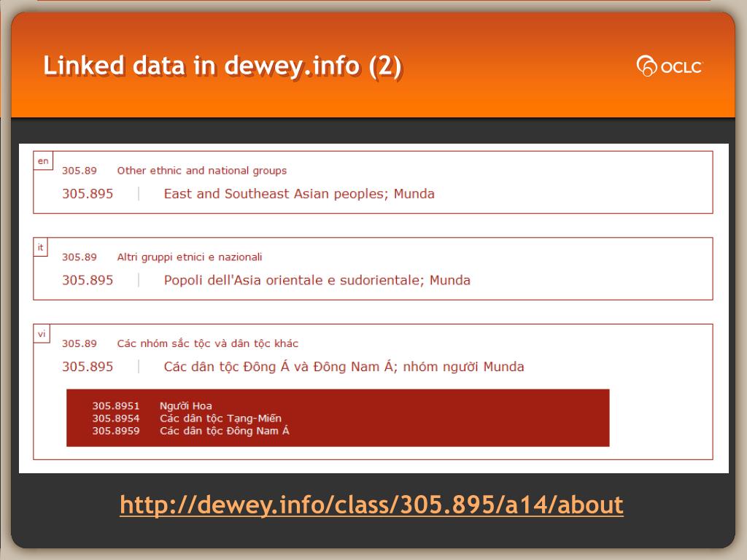Screen dimensions: 747x560
Task: Click 'Các nhóm sắc tộc và dân tộc khác'
Action: [x=208, y=343]
